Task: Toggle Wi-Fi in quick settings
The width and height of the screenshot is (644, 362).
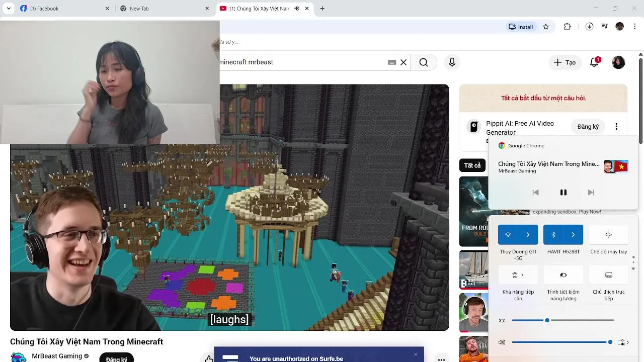Action: tap(508, 235)
